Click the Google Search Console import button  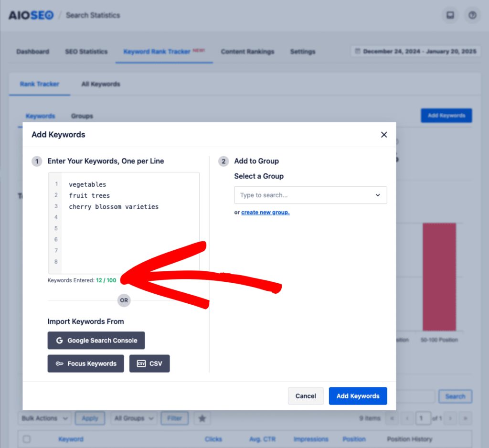pos(96,341)
